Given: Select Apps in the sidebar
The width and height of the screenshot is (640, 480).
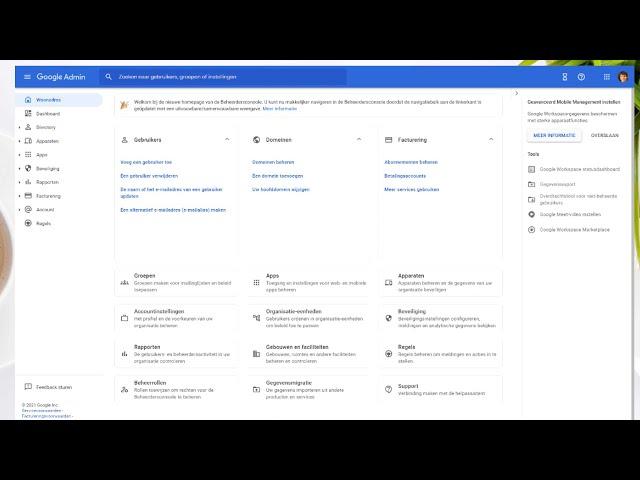Looking at the screenshot, I should [x=42, y=155].
